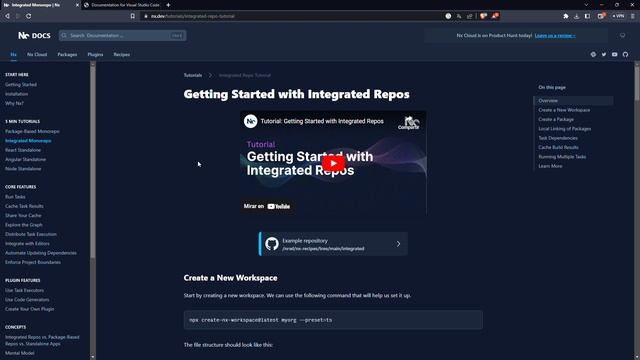Jump to Overview in On this page
The image size is (640, 360).
pos(548,100)
